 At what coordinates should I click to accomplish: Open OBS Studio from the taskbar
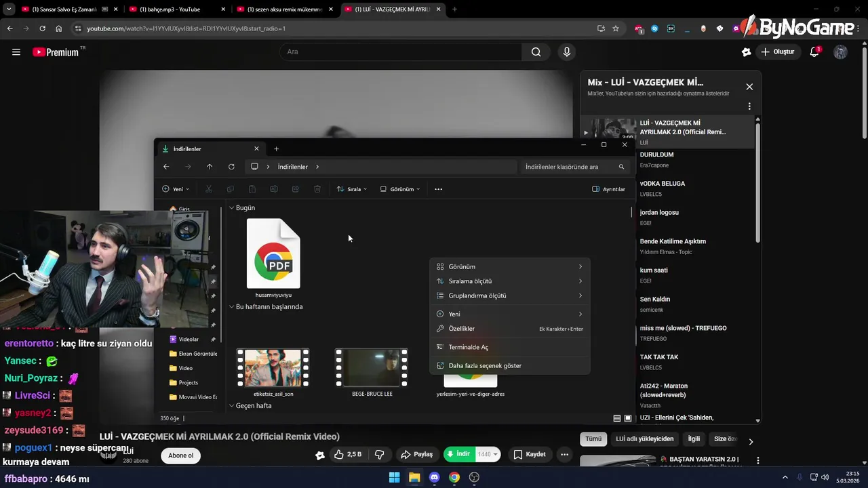(x=474, y=477)
